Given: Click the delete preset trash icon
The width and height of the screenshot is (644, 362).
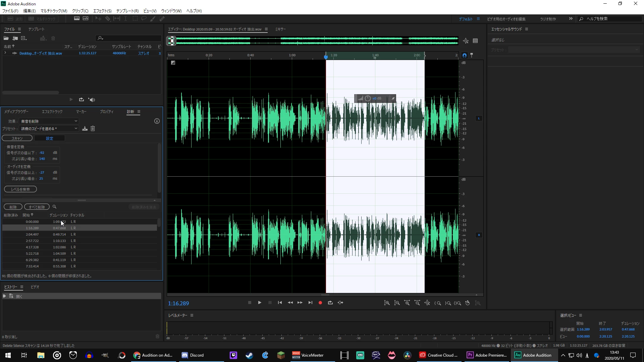Looking at the screenshot, I should point(93,129).
